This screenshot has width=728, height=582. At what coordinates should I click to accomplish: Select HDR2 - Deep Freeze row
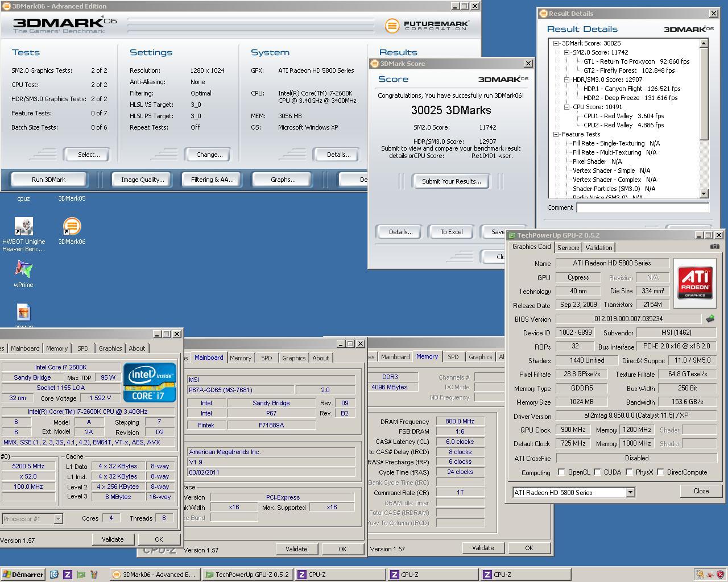tap(630, 98)
